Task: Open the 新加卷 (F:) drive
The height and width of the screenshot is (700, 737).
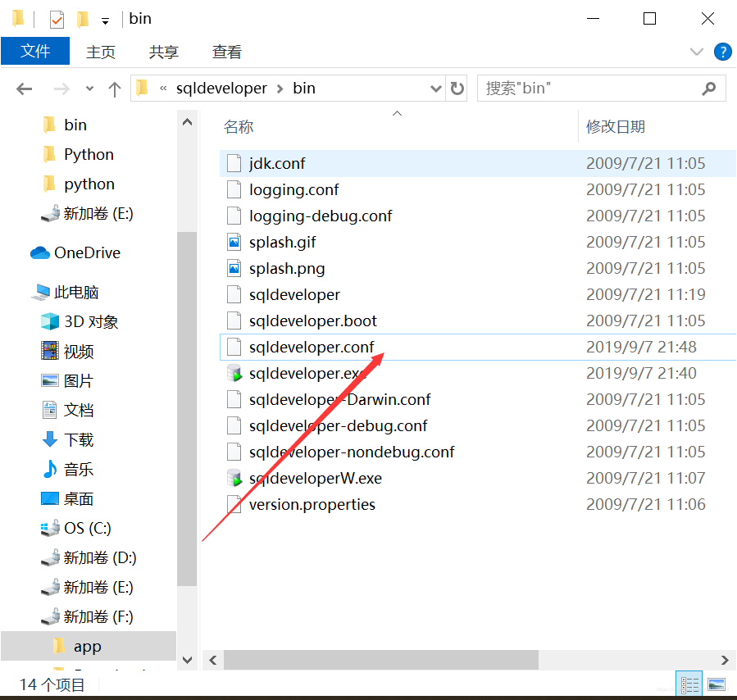Action: (x=98, y=617)
